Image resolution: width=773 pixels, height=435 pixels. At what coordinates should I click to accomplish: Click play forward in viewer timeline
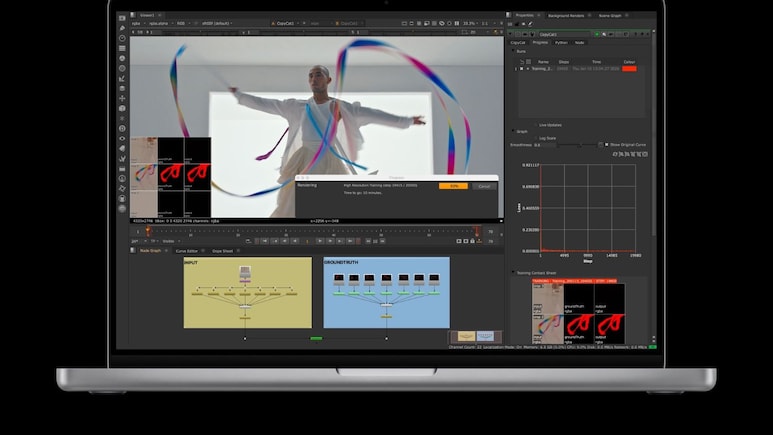point(320,241)
